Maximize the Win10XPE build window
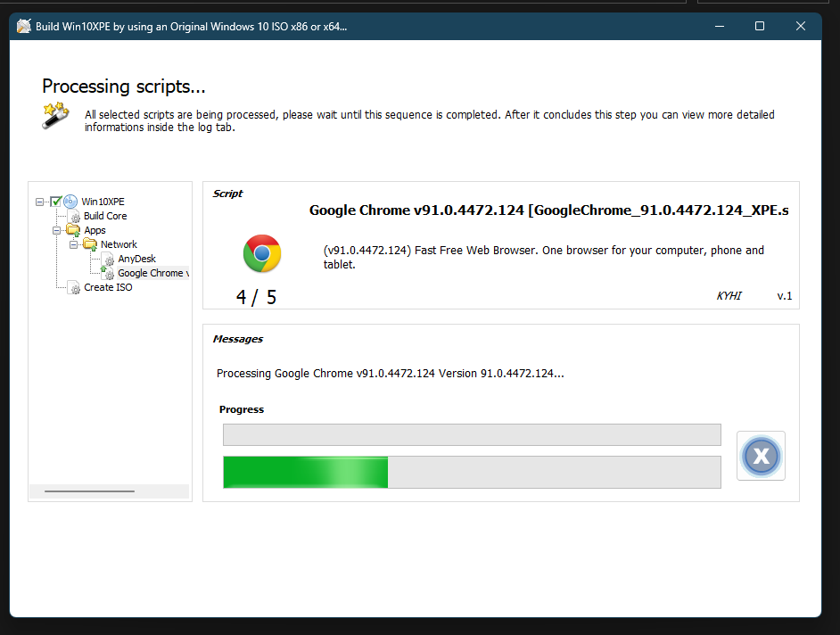 point(760,26)
